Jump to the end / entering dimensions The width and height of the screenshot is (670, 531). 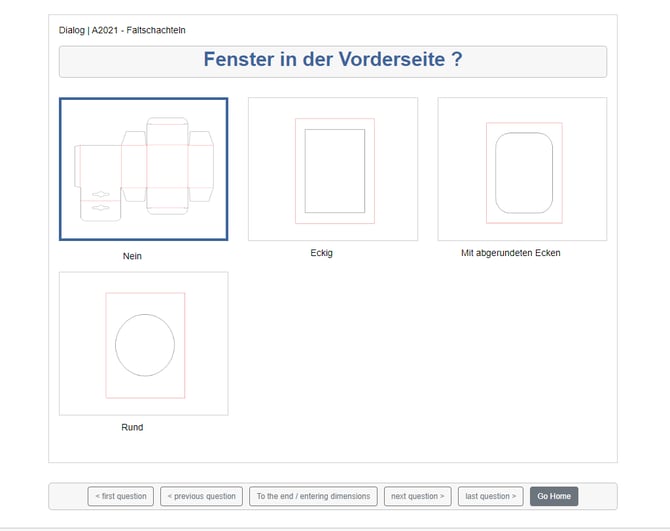click(313, 496)
